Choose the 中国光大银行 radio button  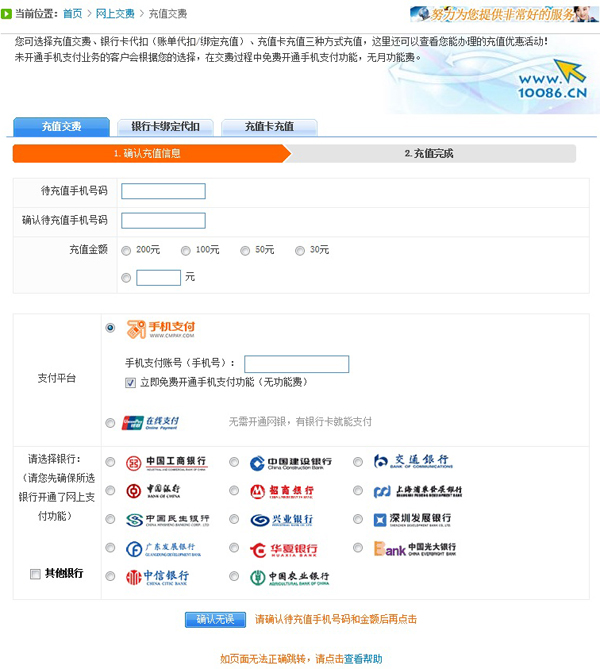coord(358,547)
